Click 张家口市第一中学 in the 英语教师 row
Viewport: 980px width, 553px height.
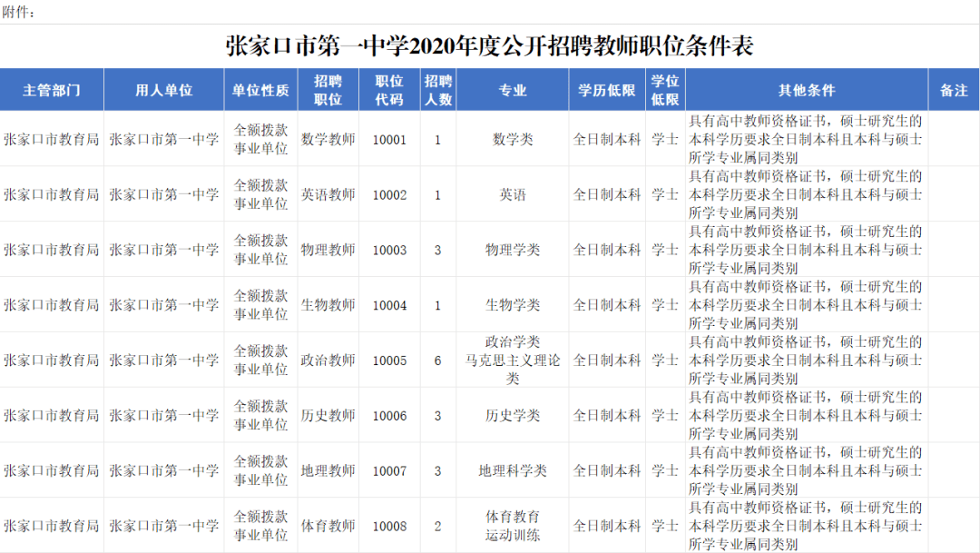[163, 194]
